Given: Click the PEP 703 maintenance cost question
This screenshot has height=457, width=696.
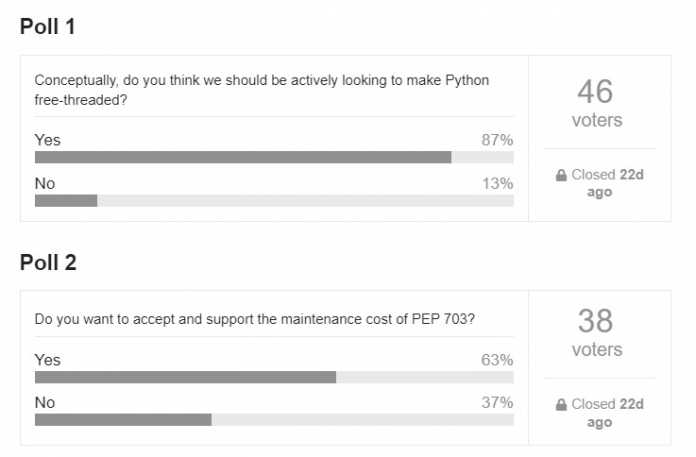Looking at the screenshot, I should click(255, 319).
